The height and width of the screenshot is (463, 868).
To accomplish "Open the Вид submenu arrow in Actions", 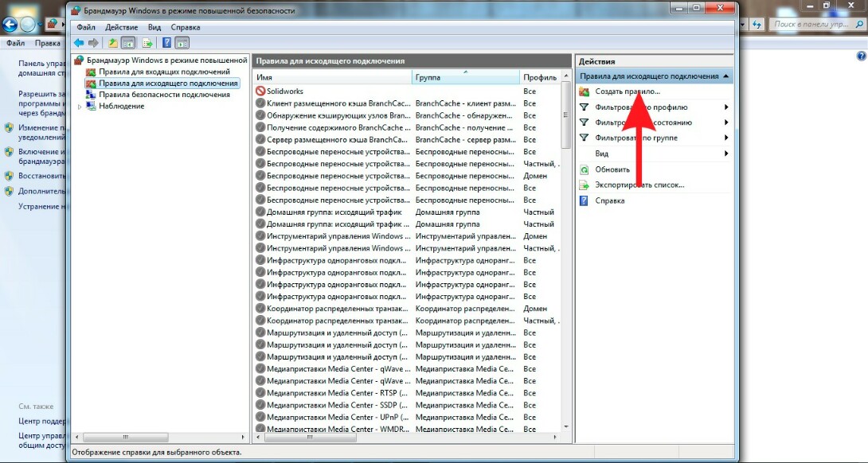I will (x=725, y=154).
